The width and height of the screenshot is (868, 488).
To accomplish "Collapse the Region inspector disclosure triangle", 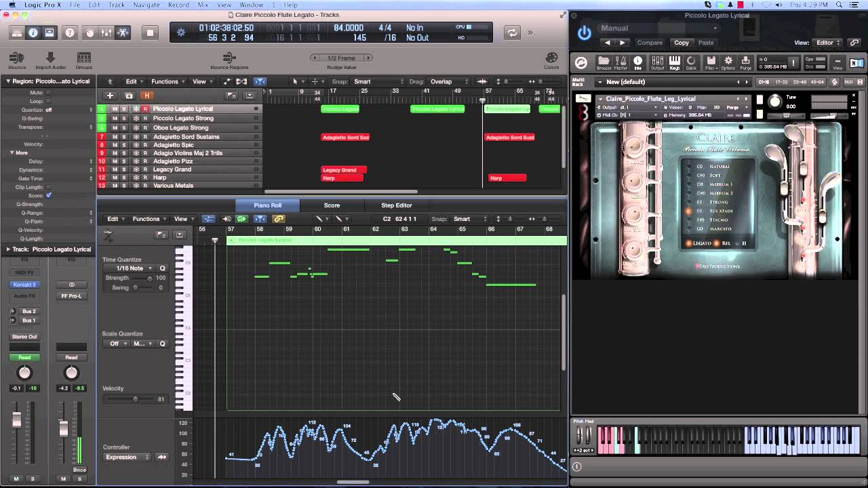I will 8,81.
